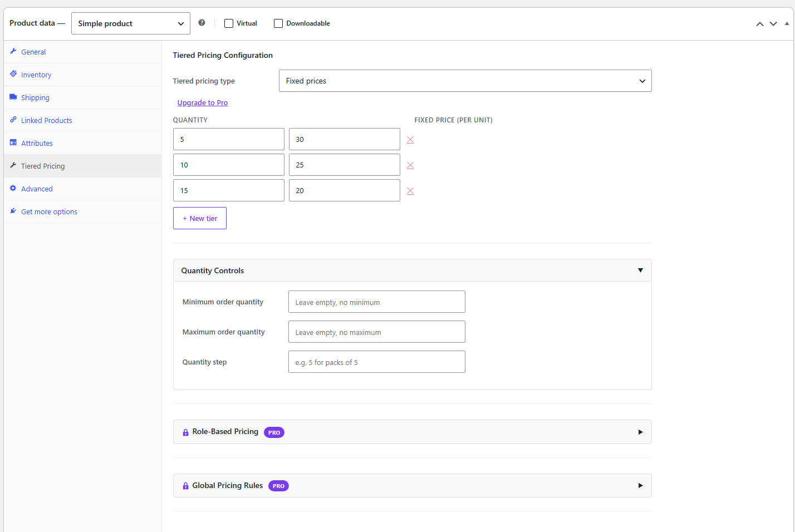The height and width of the screenshot is (532, 795).
Task: Click the Attributes tab list icon
Action: click(13, 142)
